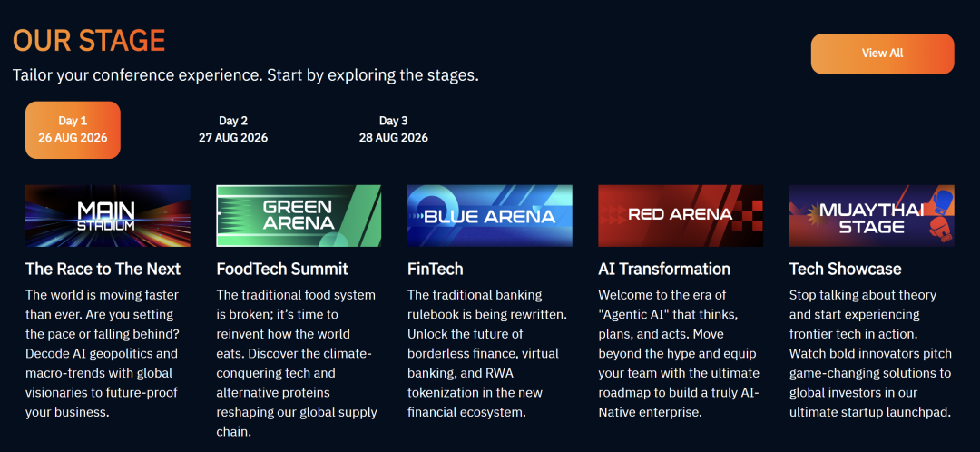Open the Red Arena banner image
This screenshot has height=452, width=980.
[681, 216]
